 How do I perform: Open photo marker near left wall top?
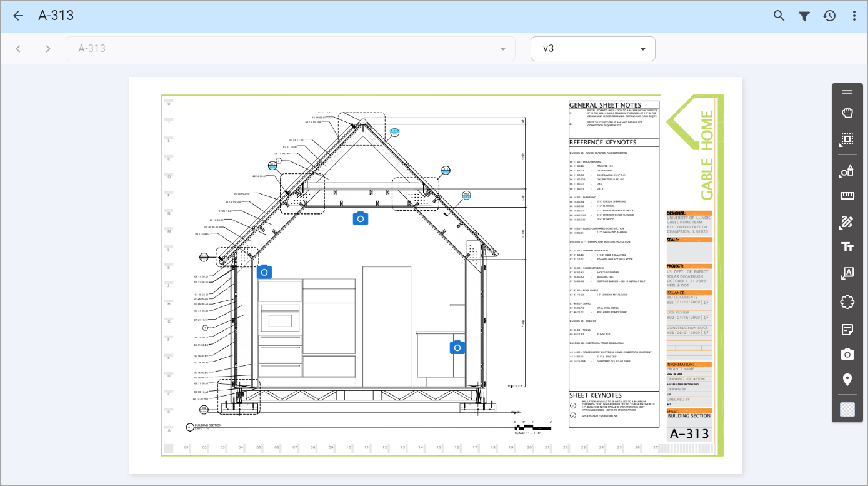264,272
